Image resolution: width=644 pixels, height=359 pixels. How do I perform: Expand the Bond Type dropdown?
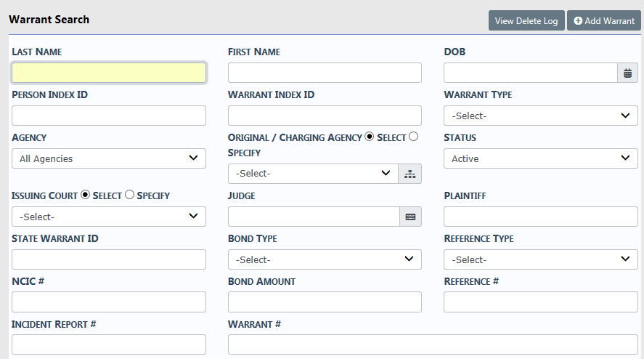click(x=325, y=259)
